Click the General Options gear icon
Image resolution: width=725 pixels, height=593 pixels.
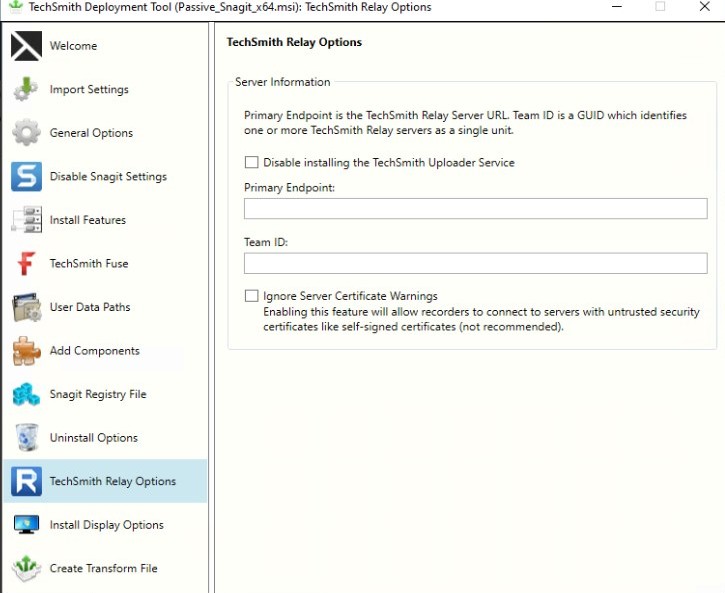26,133
